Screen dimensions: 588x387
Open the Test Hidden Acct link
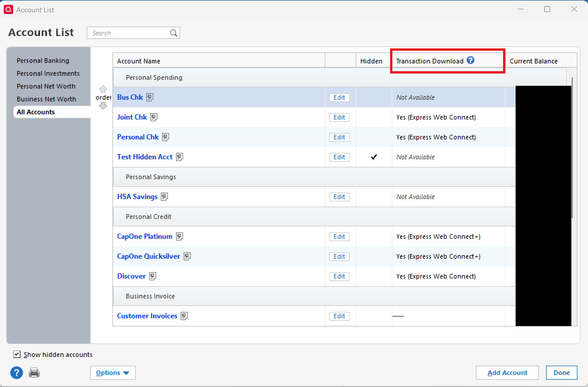(145, 157)
